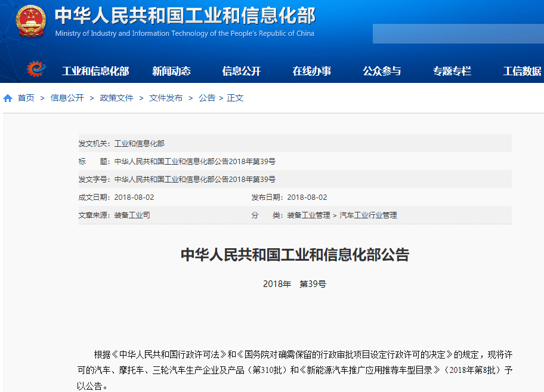Screen dimensions: 544x392
Task: Open the 专题专栏 navigation menu
Action: click(x=452, y=70)
